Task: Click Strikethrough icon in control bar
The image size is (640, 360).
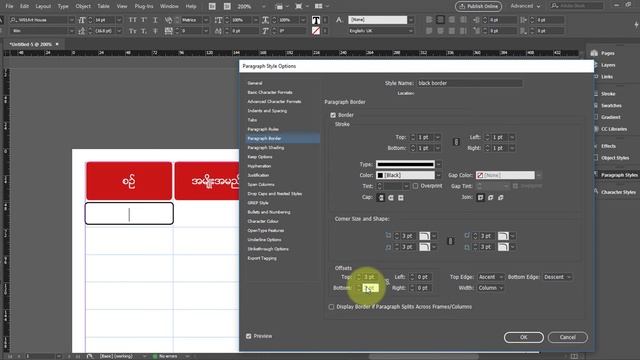Action: (156, 31)
